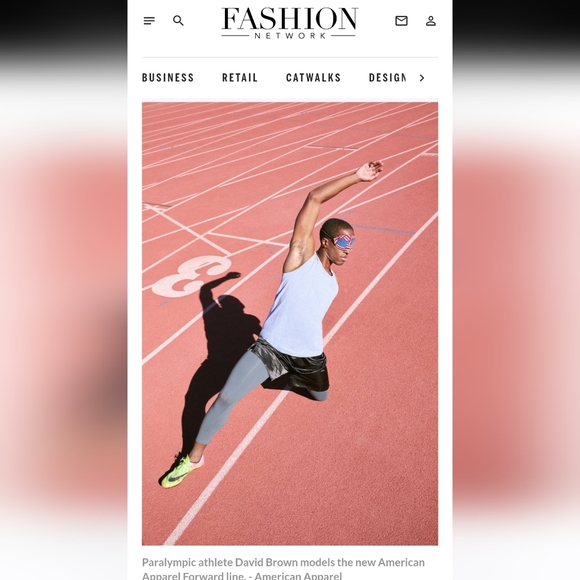
Task: Open the Catwalks category
Action: click(x=313, y=78)
